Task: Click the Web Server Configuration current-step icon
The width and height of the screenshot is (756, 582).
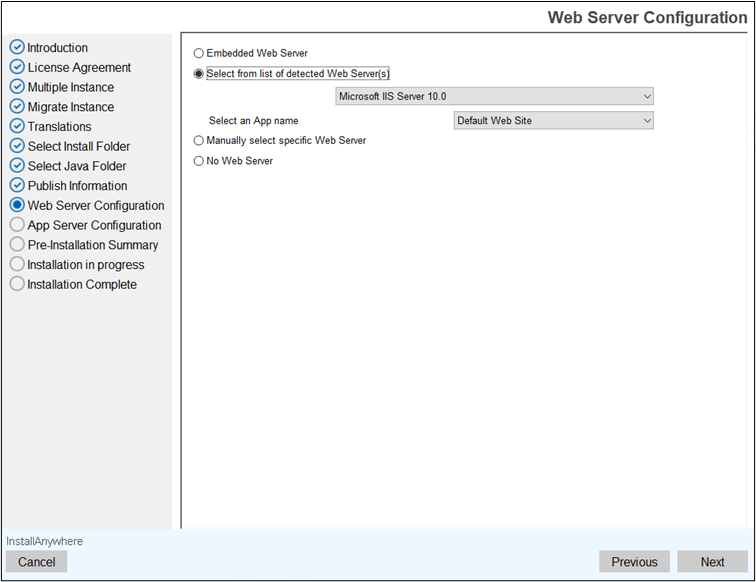Action: pos(17,206)
